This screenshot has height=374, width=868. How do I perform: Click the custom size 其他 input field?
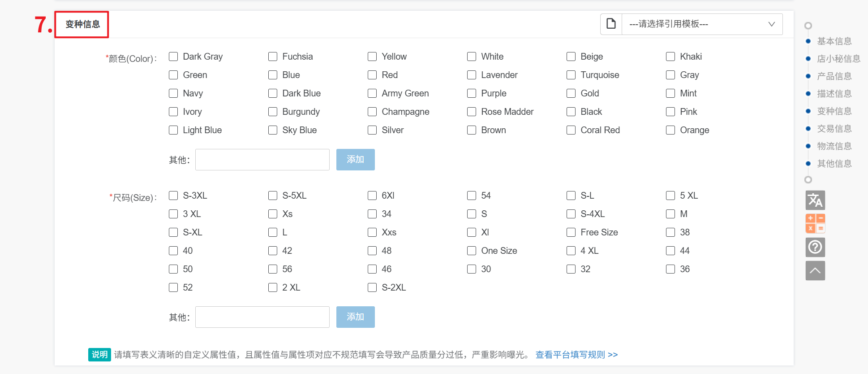[x=262, y=317]
